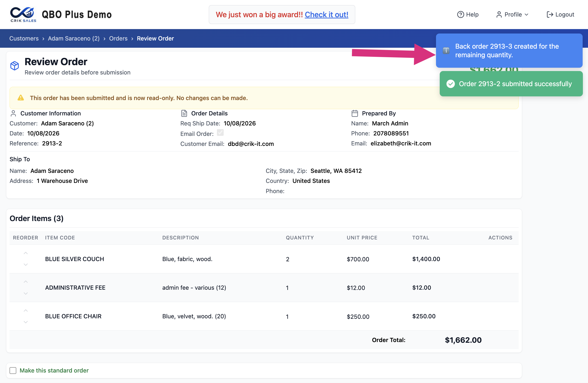Click the Profile user icon
The width and height of the screenshot is (588, 383).
[499, 15]
